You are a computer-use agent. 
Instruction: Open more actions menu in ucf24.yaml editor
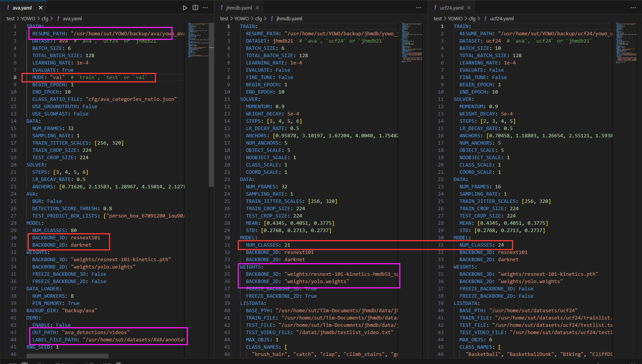click(x=633, y=8)
